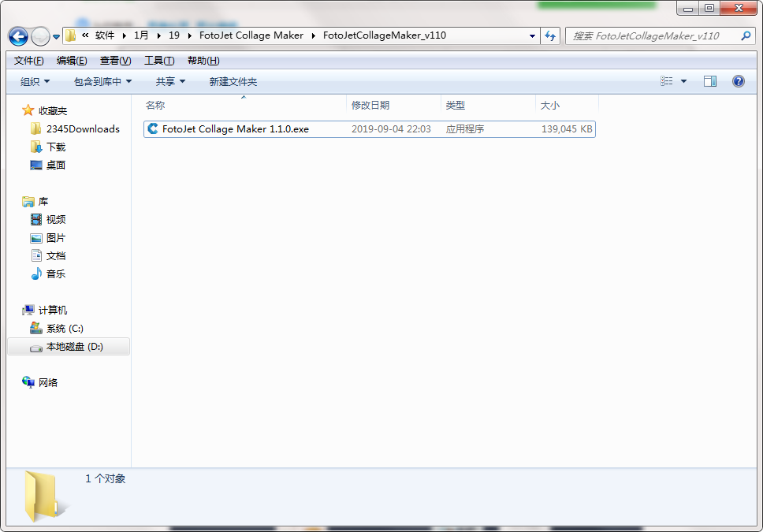
Task: Open 图片 library
Action: point(55,237)
